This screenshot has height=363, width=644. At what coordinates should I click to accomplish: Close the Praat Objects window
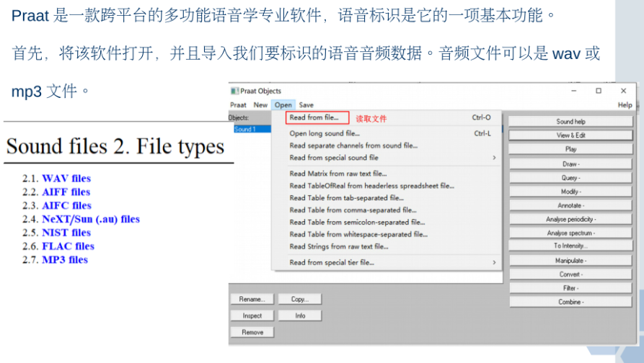point(624,91)
